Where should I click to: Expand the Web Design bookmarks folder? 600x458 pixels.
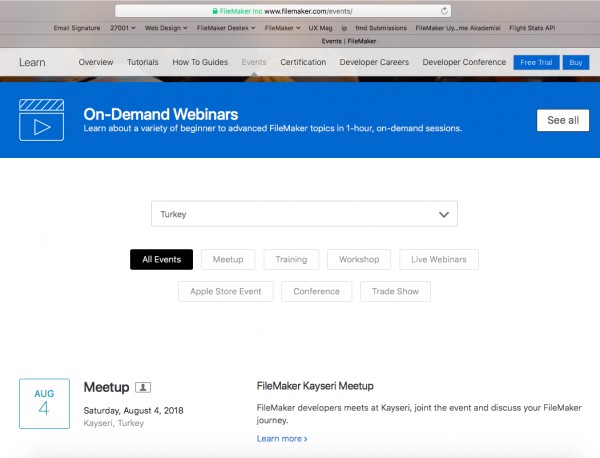166,28
